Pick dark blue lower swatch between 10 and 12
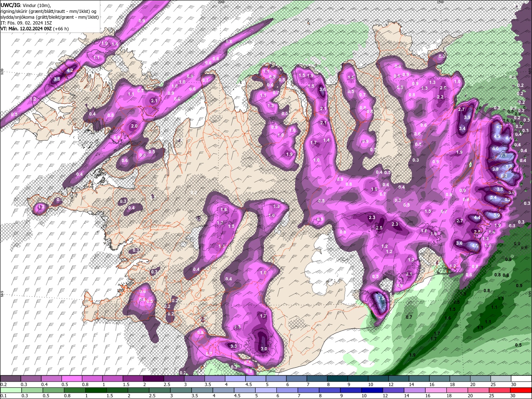The width and height of the screenshot is (532, 399). pyautogui.click(x=372, y=390)
